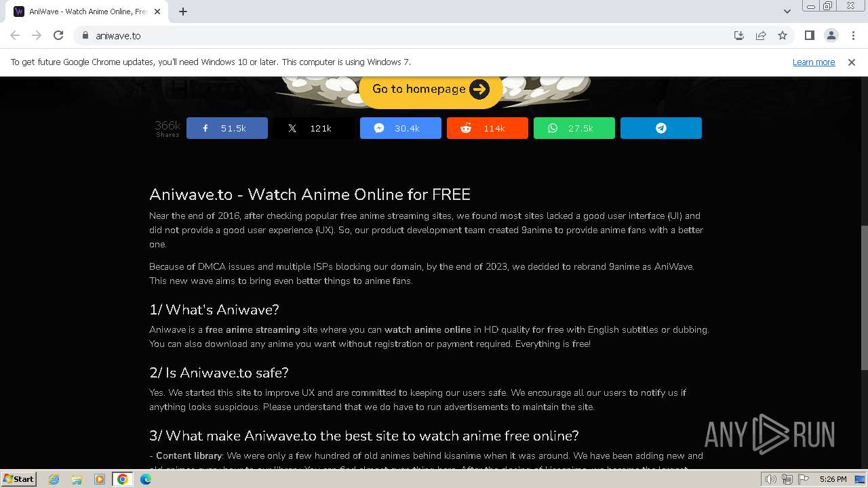This screenshot has height=488, width=868.
Task: Click the install/download page icon in the address bar
Action: (x=739, y=35)
